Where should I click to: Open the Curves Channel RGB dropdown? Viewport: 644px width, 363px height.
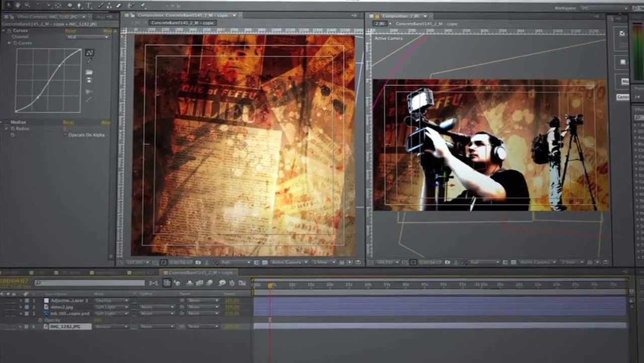[x=88, y=37]
